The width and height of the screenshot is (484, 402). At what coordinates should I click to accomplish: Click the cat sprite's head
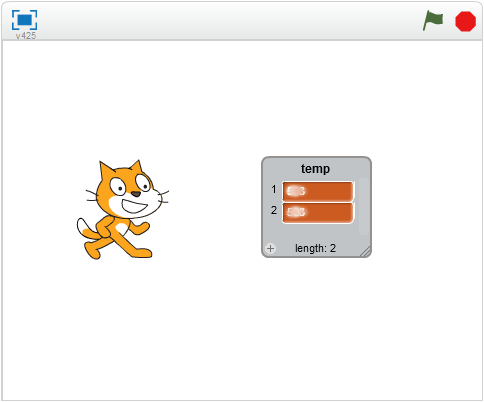(x=128, y=190)
